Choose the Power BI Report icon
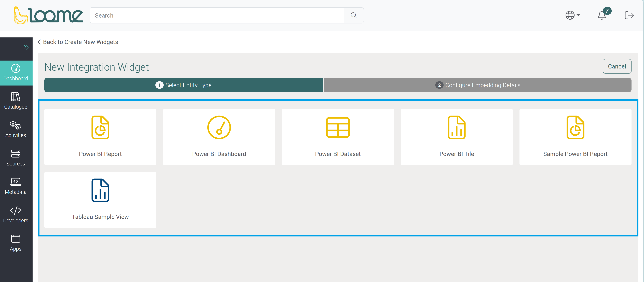The width and height of the screenshot is (644, 282). coord(100,127)
